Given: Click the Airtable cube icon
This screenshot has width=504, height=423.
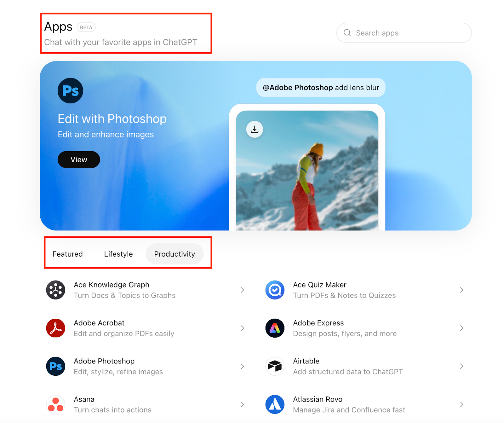Looking at the screenshot, I should [x=275, y=366].
